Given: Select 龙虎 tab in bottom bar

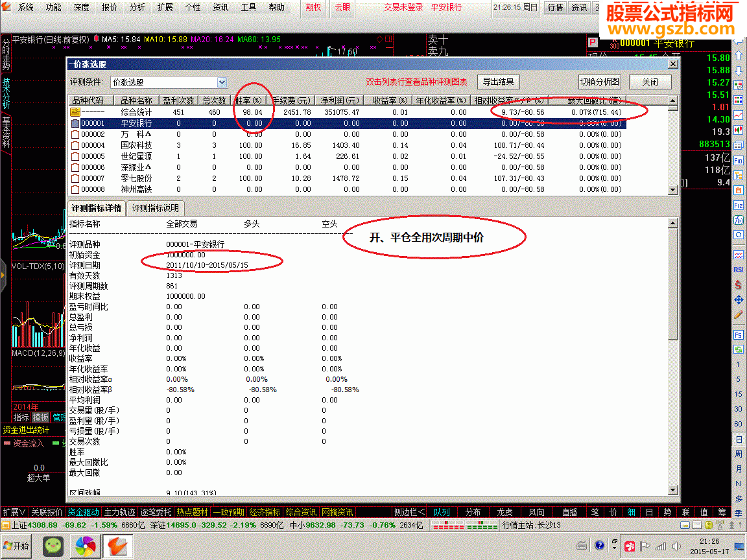Looking at the screenshot, I should 504,513.
